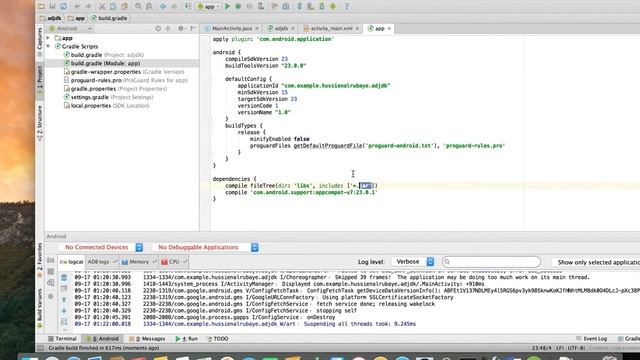Image resolution: width=640 pixels, height=360 pixels.
Task: Click the logcat up arrow icon
Action: [64, 300]
